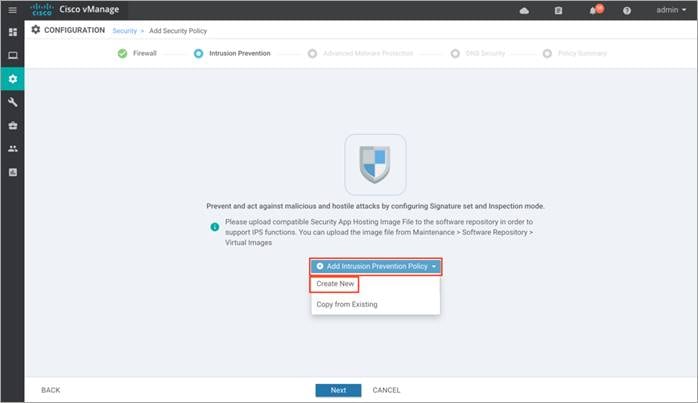Open the Maintenance briefcase sidebar icon

(13, 126)
